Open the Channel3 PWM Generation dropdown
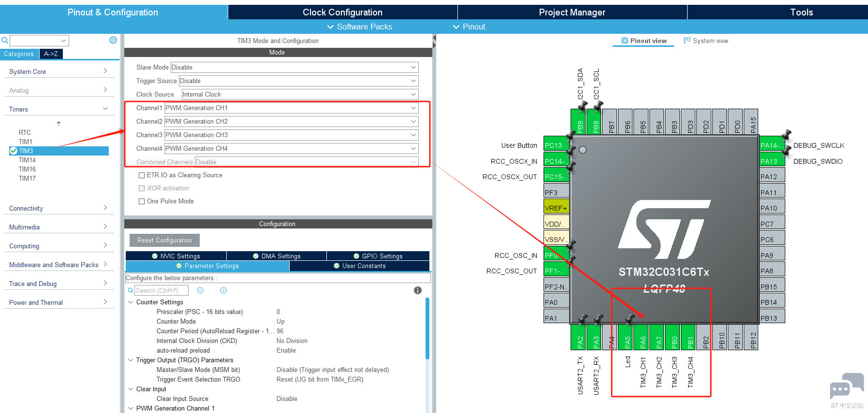The image size is (868, 413). pyautogui.click(x=292, y=135)
